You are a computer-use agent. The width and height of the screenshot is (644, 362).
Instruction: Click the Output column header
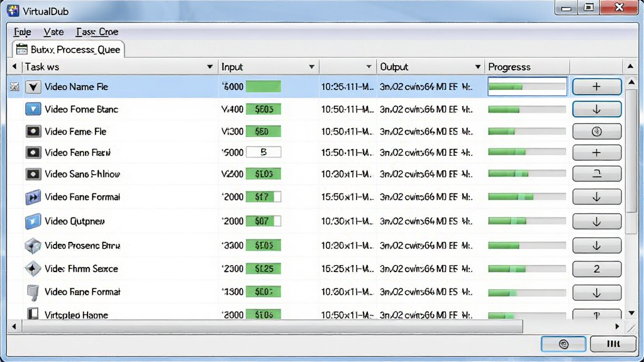point(430,67)
